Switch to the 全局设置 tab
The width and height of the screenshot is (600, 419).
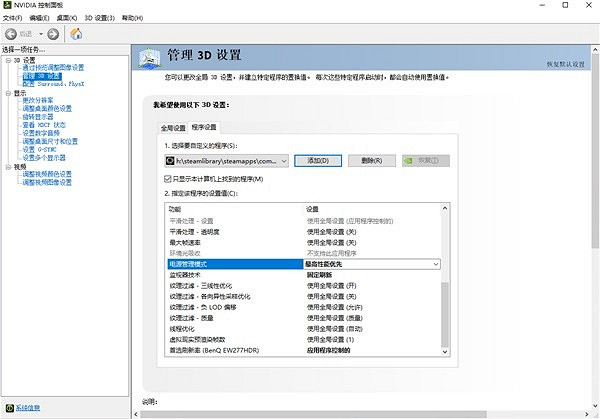(173, 128)
